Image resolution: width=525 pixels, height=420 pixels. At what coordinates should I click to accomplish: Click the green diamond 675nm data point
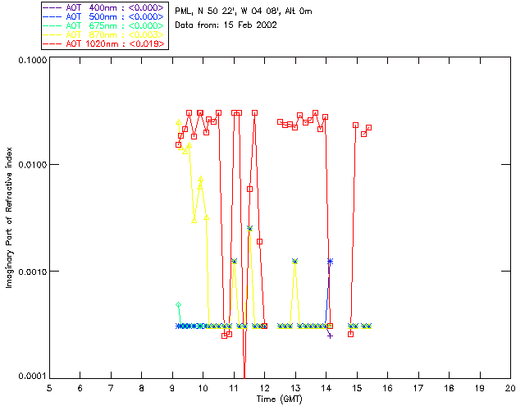click(179, 305)
